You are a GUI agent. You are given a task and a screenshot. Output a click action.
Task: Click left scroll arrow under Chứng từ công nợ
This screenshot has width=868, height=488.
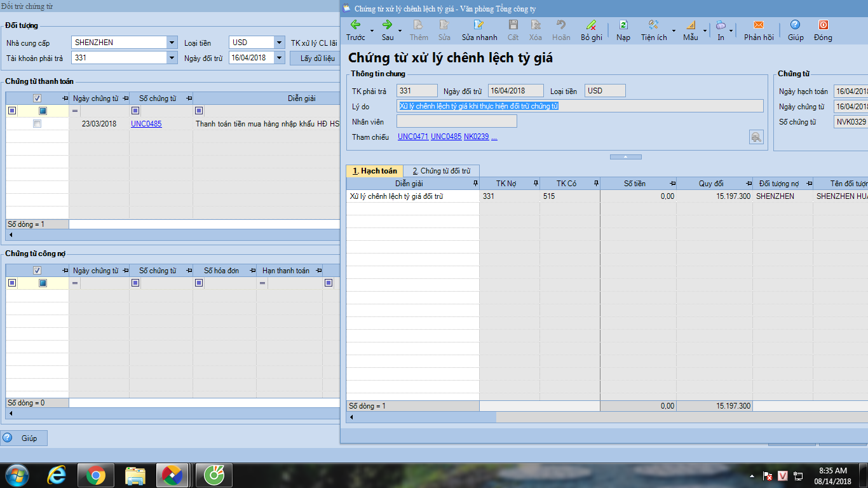10,413
